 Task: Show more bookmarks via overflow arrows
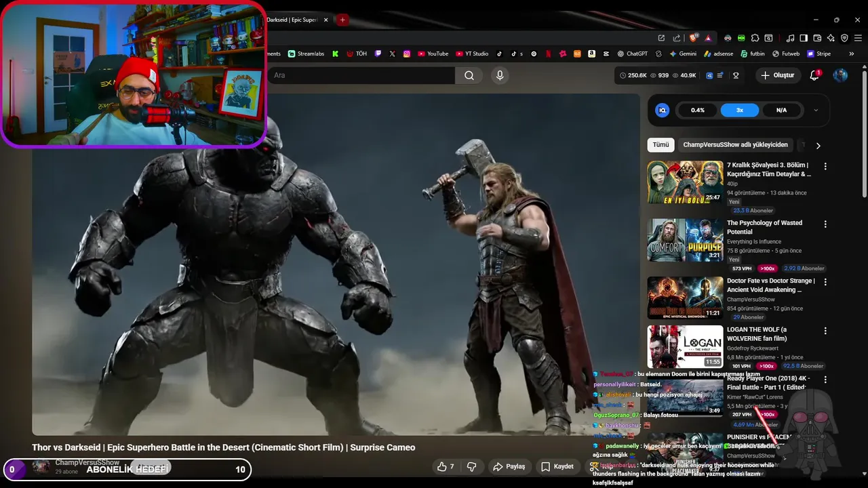coord(852,54)
